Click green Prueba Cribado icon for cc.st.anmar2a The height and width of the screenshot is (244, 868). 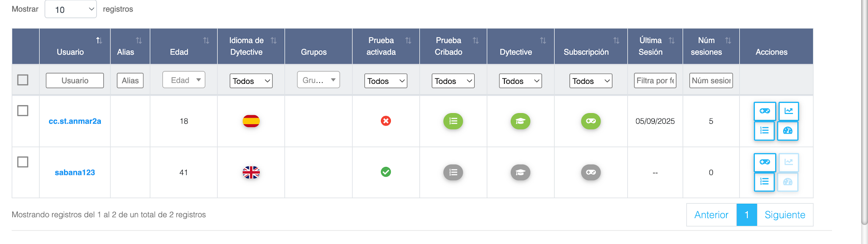pyautogui.click(x=453, y=121)
